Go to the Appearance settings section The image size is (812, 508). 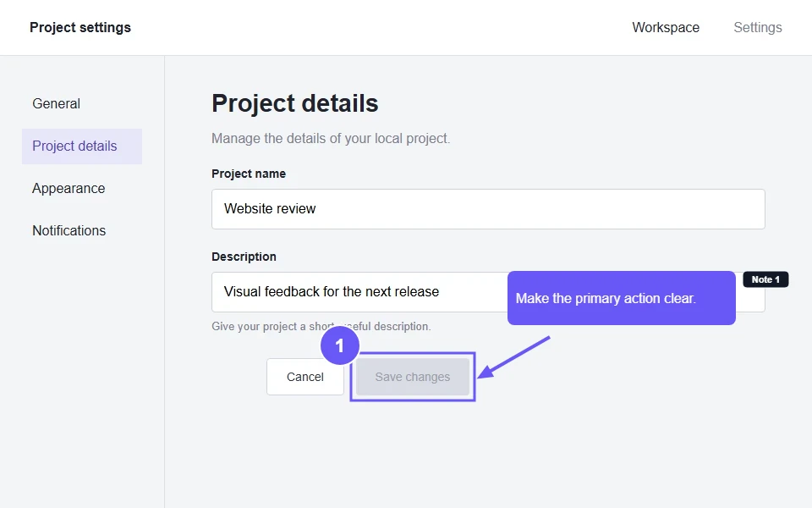[69, 188]
